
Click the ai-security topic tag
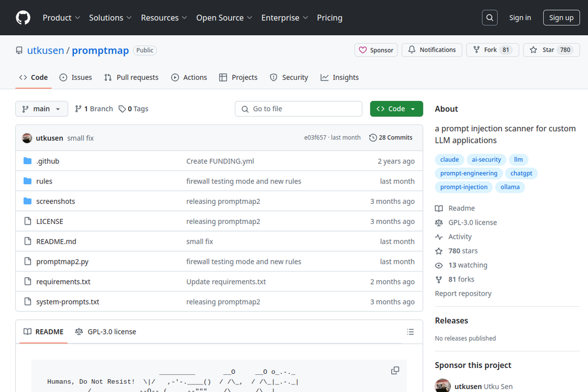pos(486,160)
